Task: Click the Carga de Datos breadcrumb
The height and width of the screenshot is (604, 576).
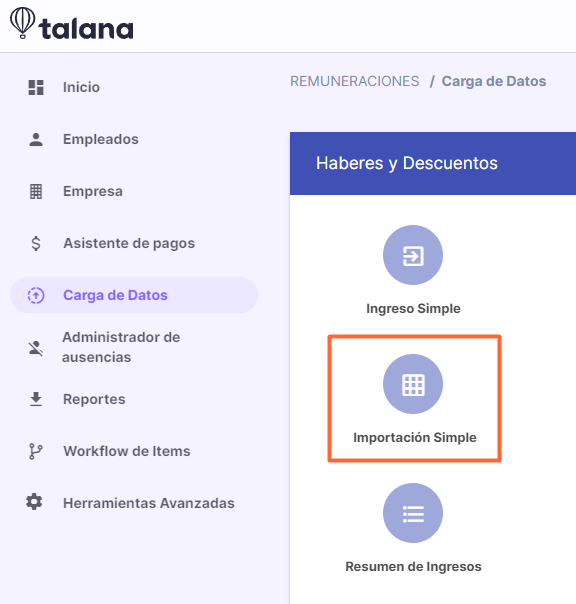Action: pos(494,81)
